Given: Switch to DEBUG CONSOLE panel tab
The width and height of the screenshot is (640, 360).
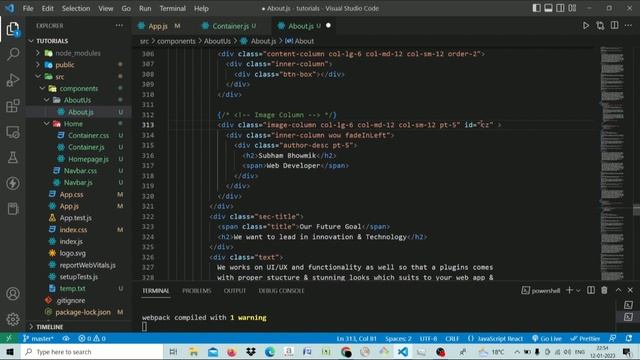Looking at the screenshot, I should [x=281, y=291].
